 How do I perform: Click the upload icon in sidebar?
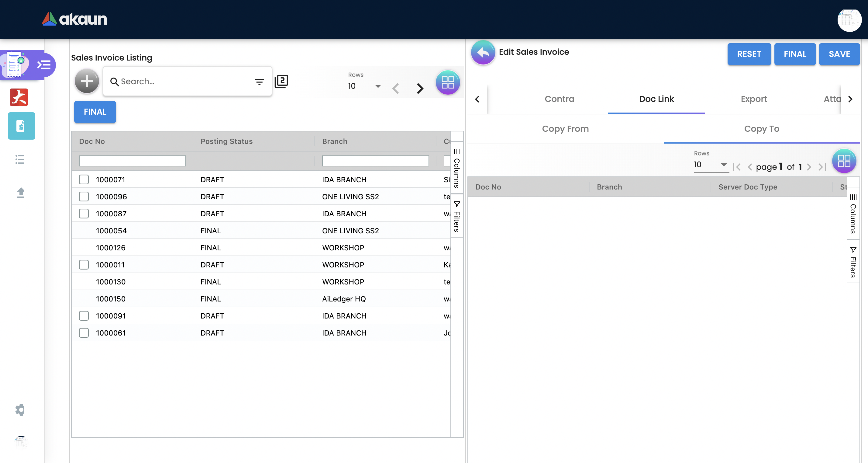[x=21, y=192]
